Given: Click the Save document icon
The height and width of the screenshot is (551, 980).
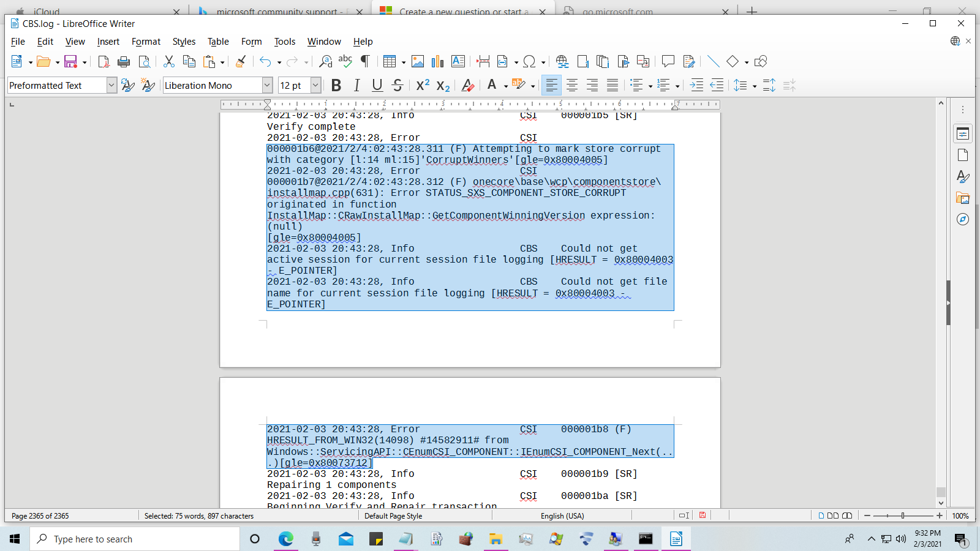Looking at the screenshot, I should pyautogui.click(x=70, y=61).
